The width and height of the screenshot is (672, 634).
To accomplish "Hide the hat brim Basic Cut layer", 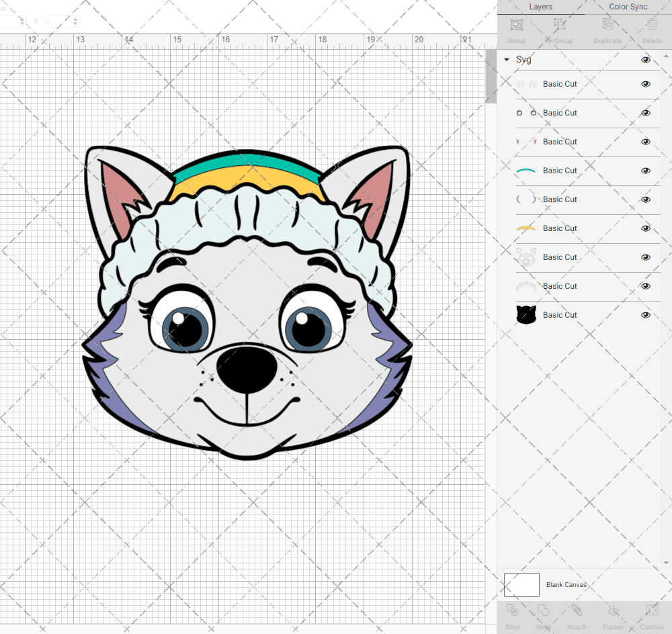I will [645, 286].
